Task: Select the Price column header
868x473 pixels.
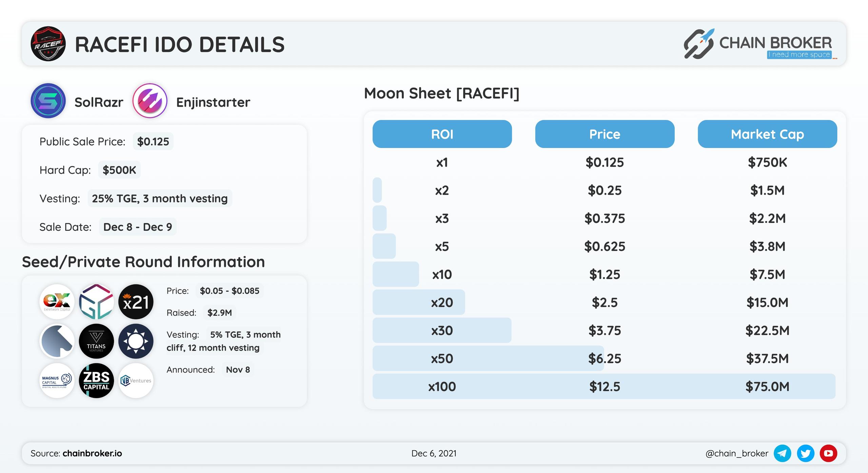Action: [x=605, y=134]
